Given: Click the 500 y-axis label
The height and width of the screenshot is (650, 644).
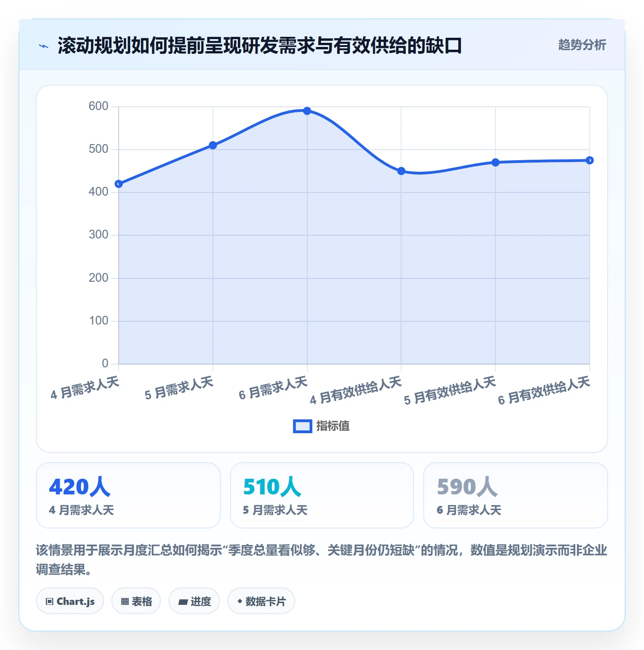Looking at the screenshot, I should (x=98, y=149).
